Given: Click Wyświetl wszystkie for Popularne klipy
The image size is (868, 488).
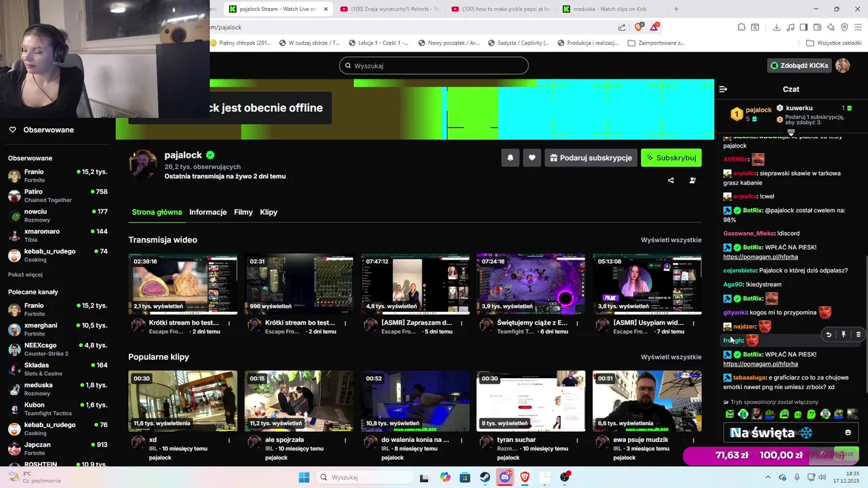Looking at the screenshot, I should click(671, 357).
